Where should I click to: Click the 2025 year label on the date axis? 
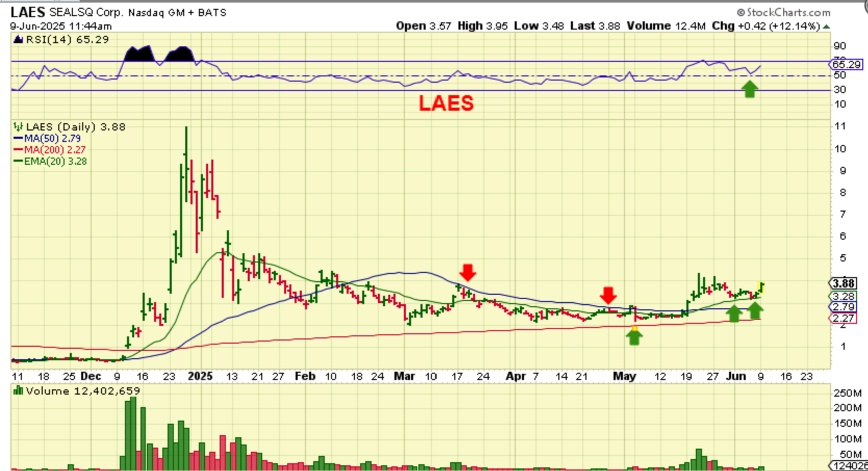[200, 376]
